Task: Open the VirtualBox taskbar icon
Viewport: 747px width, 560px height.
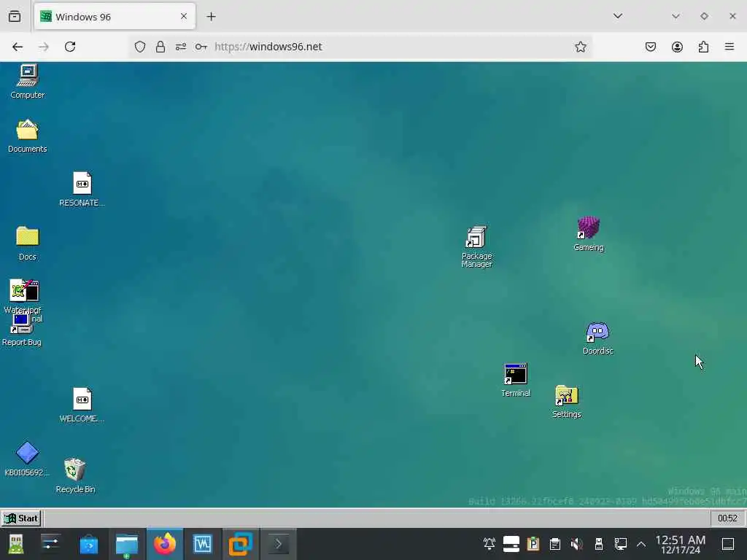Action: (241, 544)
